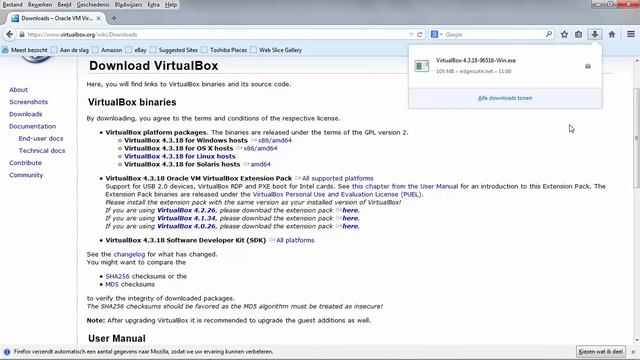Close the Downloads – Oracle VM tab
Viewport: 640px width, 360px height.
coord(98,18)
